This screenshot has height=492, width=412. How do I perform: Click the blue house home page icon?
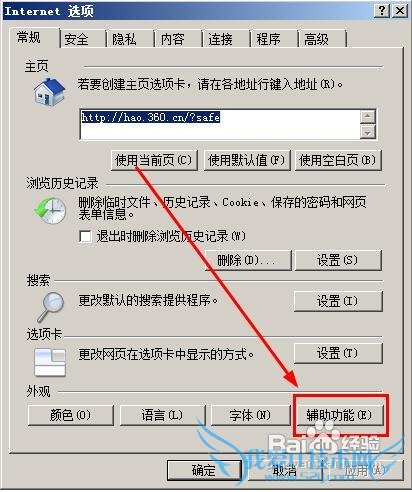click(x=49, y=92)
